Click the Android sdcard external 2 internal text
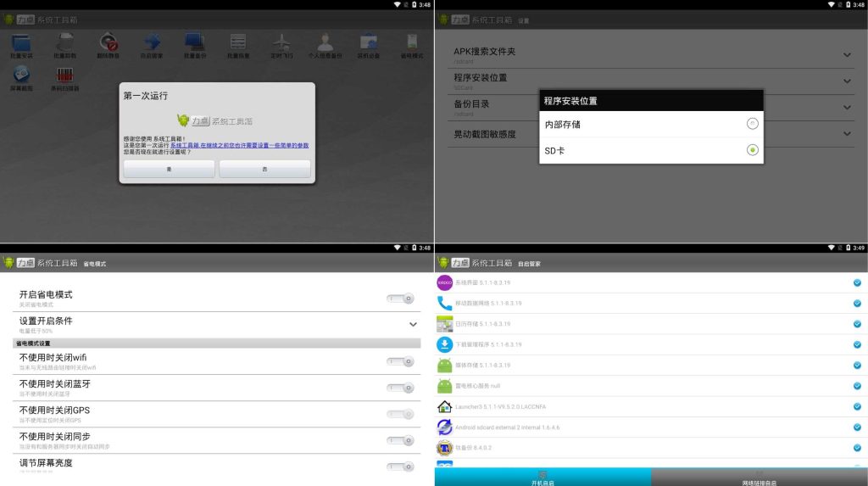 tap(507, 427)
